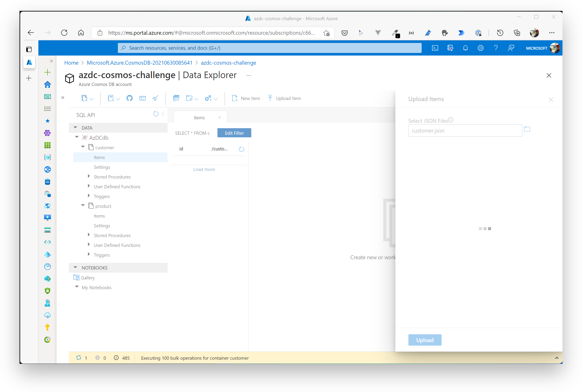Open Dashboard icon in sidebar
Image resolution: width=582 pixels, height=392 pixels.
point(48,97)
